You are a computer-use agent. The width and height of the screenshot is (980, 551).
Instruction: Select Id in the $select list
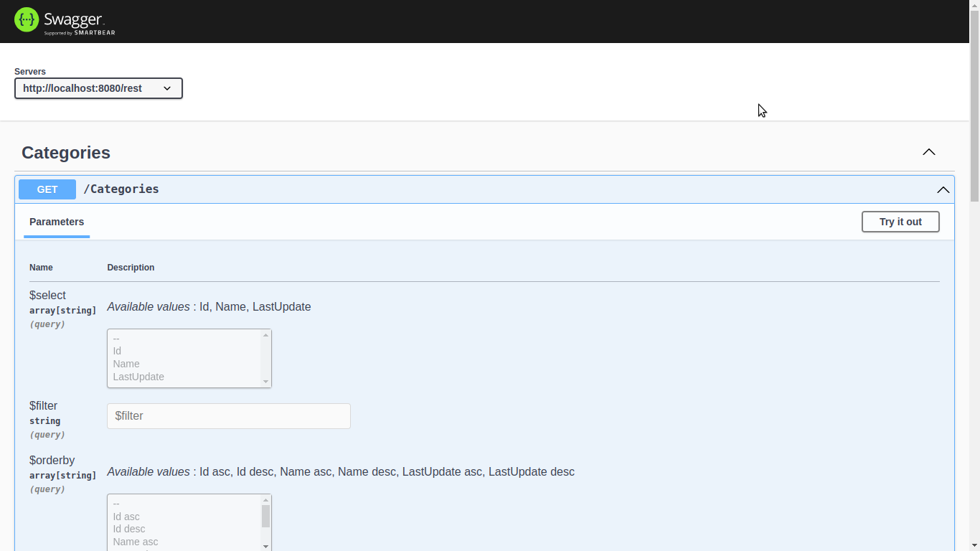coord(117,351)
